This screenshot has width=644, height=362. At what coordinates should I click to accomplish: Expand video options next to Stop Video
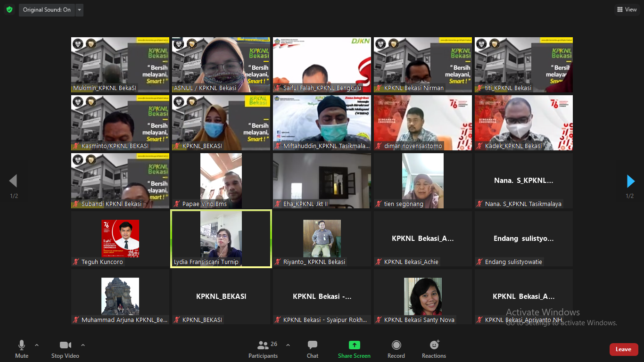[83, 345]
